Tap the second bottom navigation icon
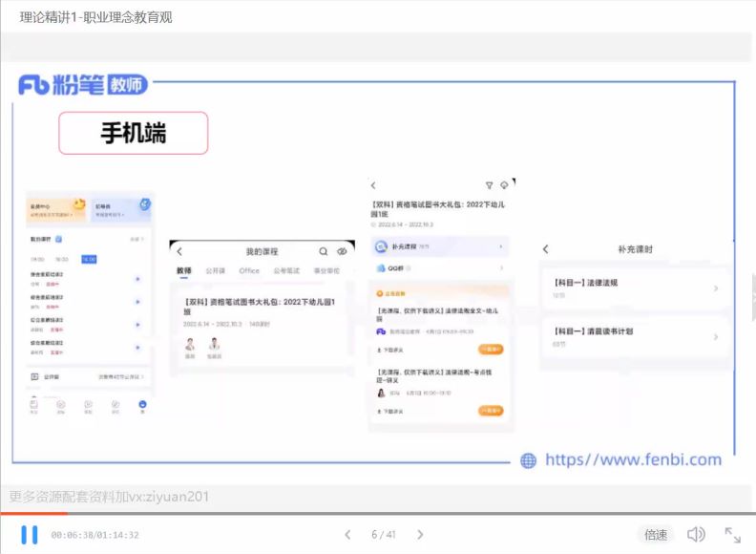 (61, 406)
